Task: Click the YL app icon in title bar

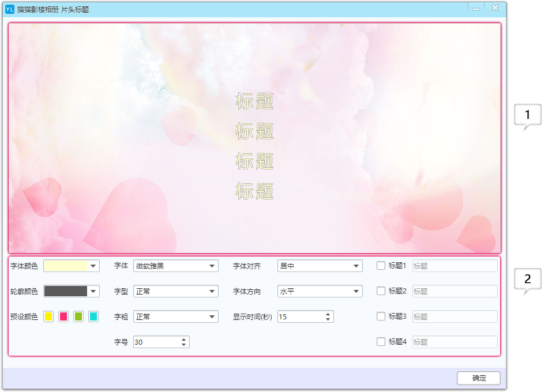Action: 9,9
